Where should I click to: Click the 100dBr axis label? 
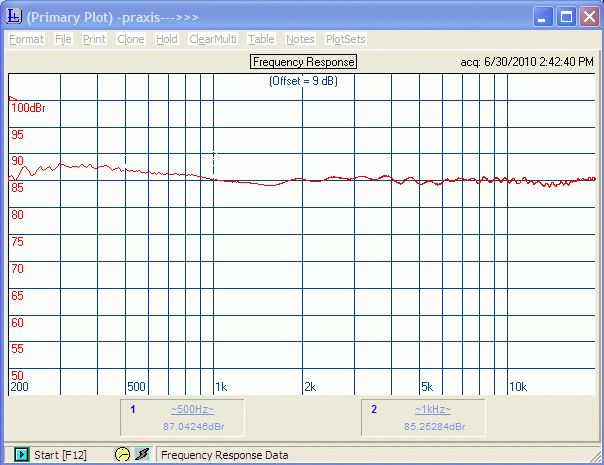click(28, 108)
